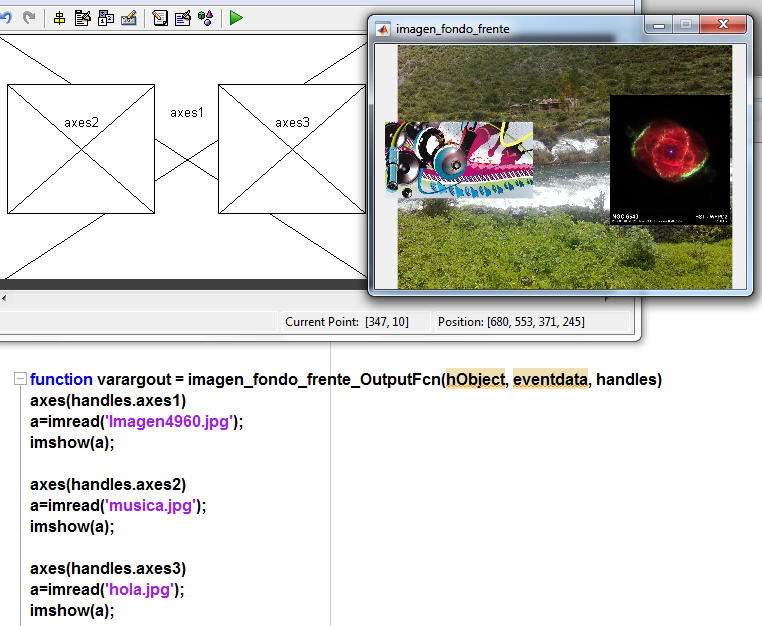Select the axes2 box in layout
This screenshot has width=762, height=626.
coord(81,149)
